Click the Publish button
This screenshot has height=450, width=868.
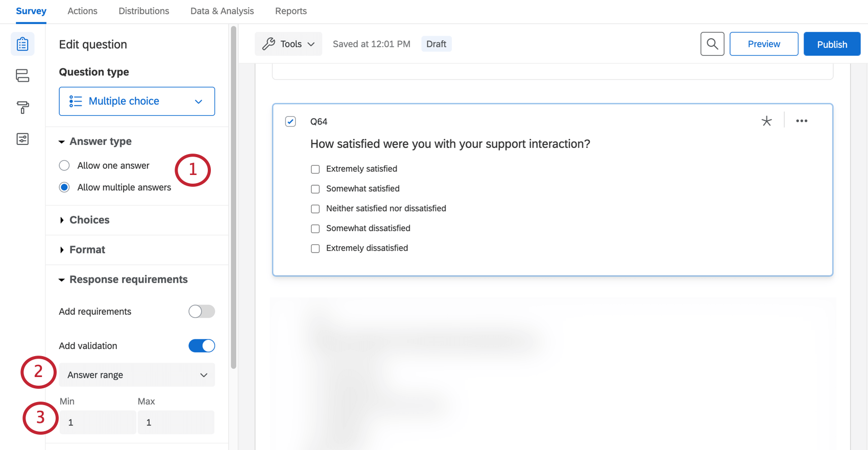click(x=832, y=44)
